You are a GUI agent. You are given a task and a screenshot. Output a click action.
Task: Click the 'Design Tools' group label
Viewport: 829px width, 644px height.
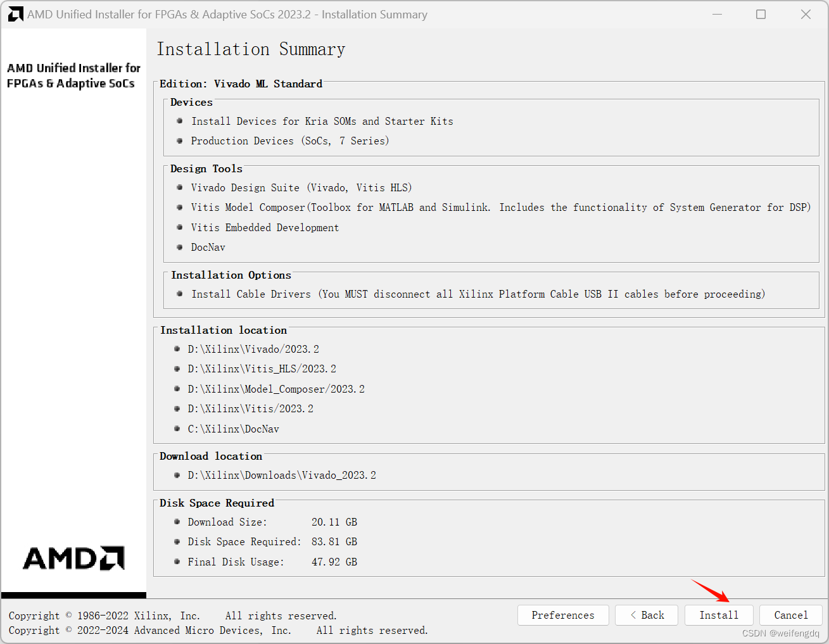(x=206, y=168)
